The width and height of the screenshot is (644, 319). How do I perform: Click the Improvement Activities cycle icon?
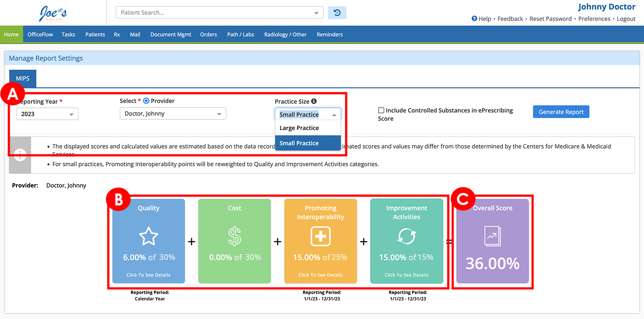pyautogui.click(x=407, y=236)
